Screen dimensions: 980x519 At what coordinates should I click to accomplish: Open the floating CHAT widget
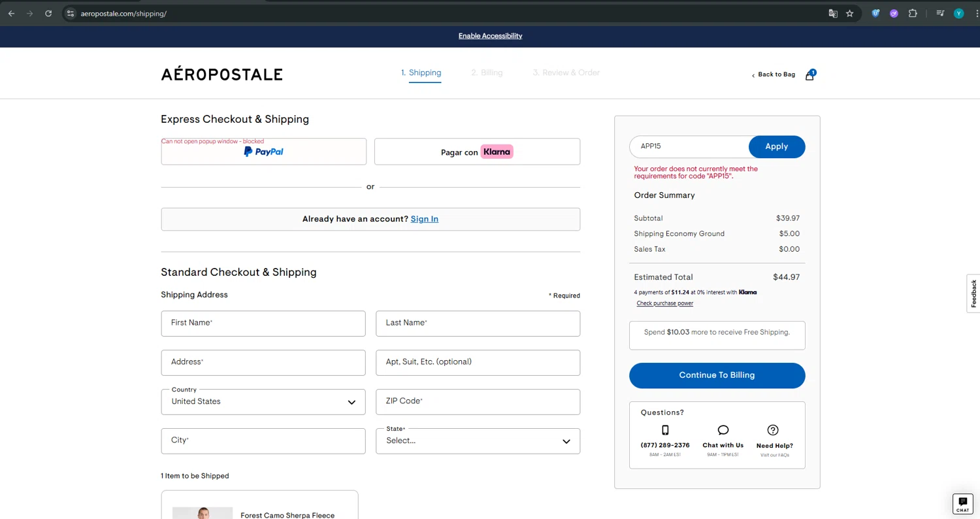pyautogui.click(x=963, y=504)
